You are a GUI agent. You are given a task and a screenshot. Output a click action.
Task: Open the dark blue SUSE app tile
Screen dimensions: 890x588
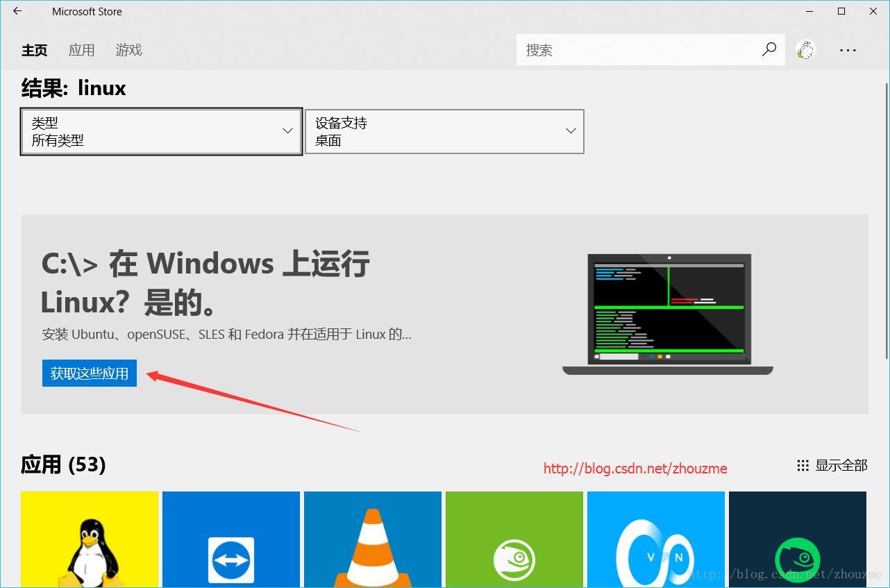798,539
